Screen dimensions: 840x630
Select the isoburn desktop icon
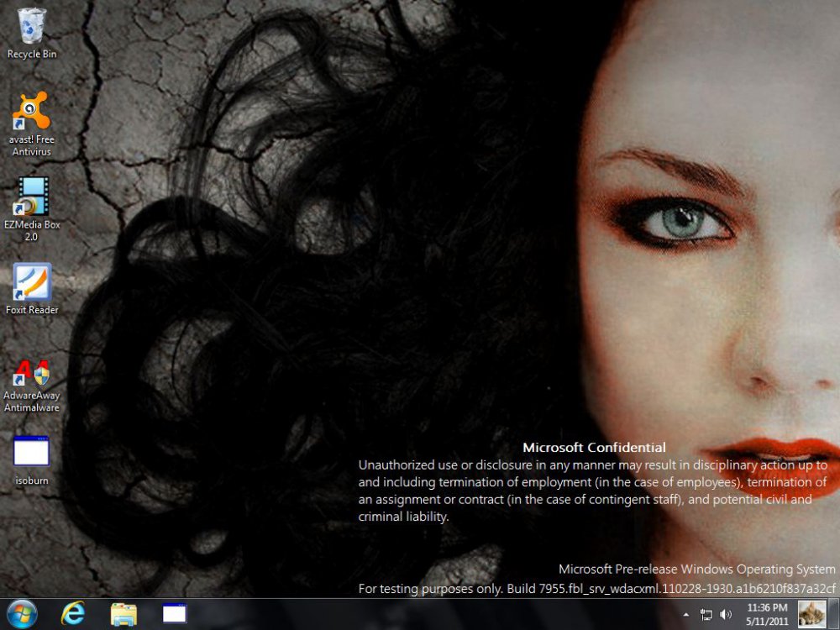pos(32,452)
